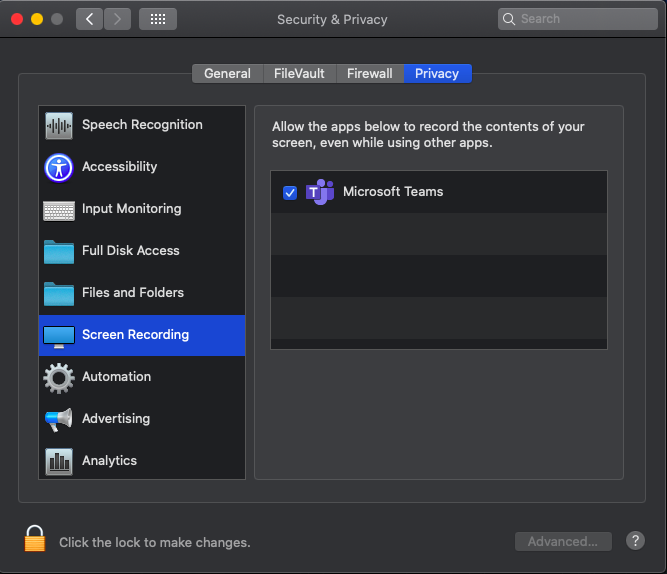Screen dimensions: 667x574
Task: Switch to the Firewall tab
Action: pyautogui.click(x=370, y=74)
